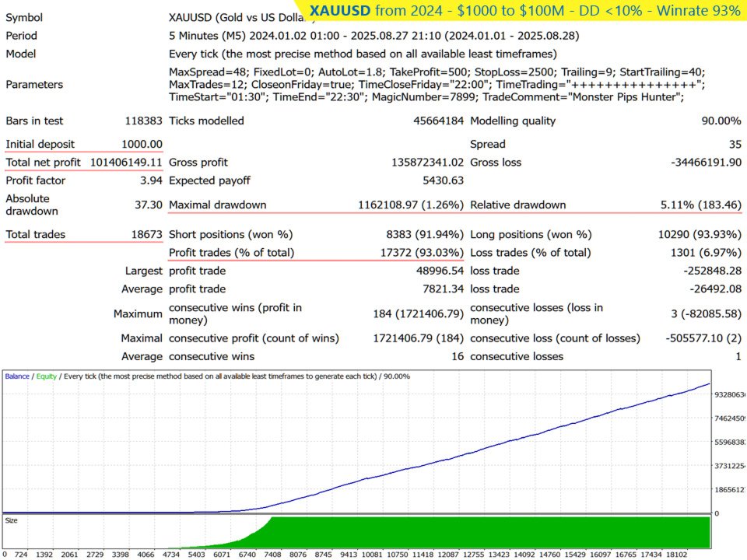Click average loss trade value -26492.08
747x560 pixels.
point(716,289)
